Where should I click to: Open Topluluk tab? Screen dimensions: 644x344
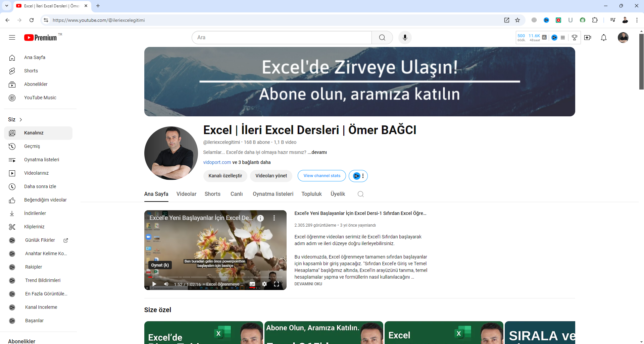311,194
